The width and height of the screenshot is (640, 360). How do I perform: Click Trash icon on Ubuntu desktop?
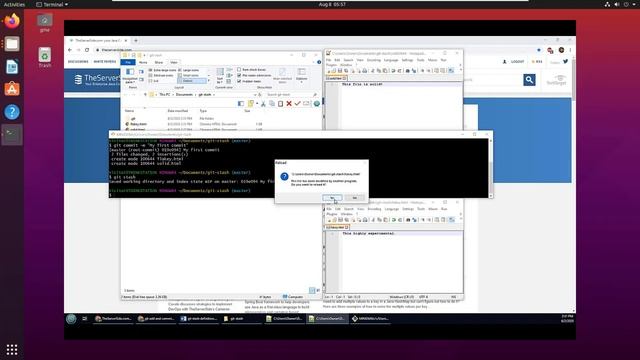(44, 58)
